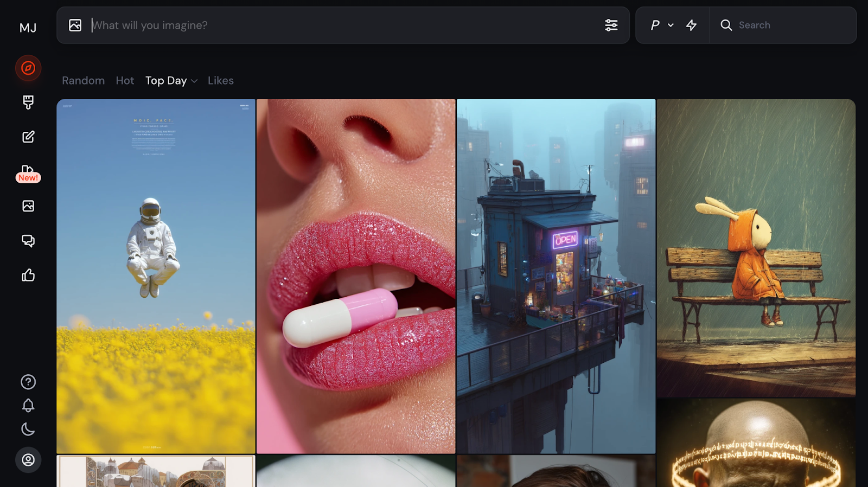Switch to the Random tab

tap(84, 80)
